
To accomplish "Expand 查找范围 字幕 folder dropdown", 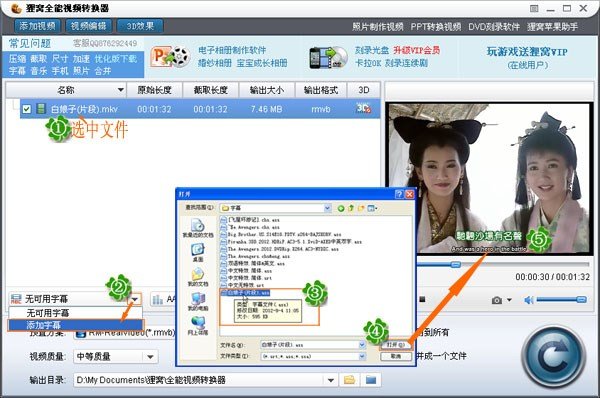I will point(328,208).
